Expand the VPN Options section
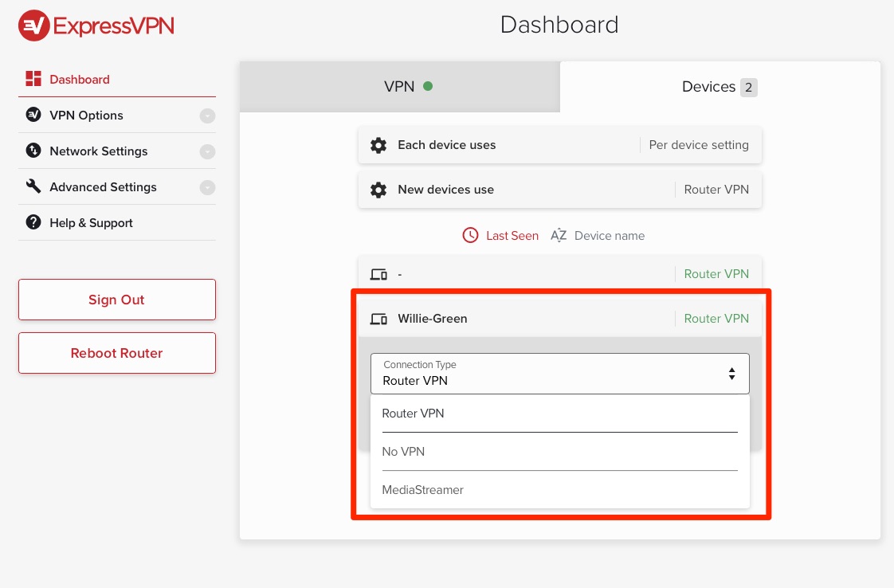This screenshot has width=894, height=588. (x=207, y=116)
